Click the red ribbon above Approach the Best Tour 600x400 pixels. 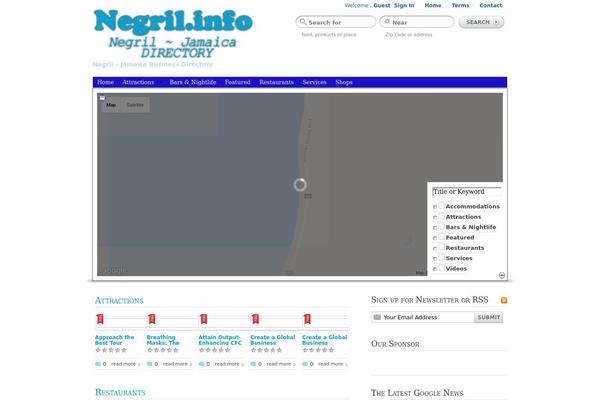tap(100, 319)
